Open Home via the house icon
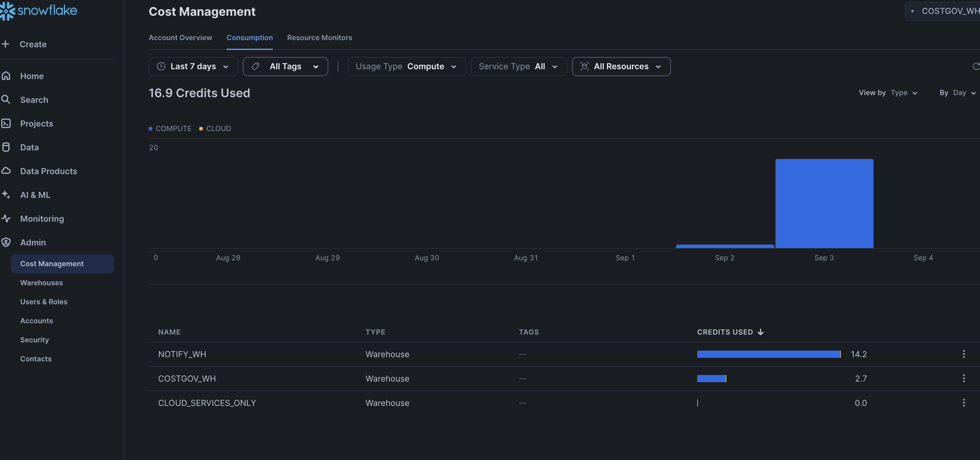 (6, 76)
